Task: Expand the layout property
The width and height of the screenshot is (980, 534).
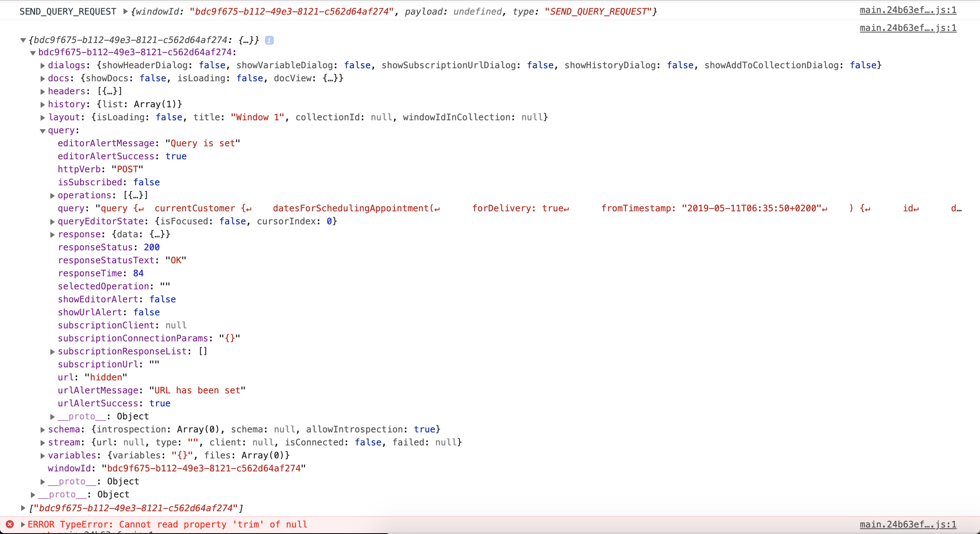Action: pos(43,117)
